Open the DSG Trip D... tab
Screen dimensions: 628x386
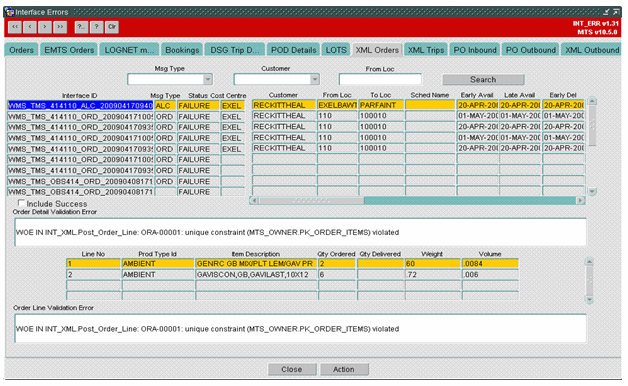coord(235,50)
